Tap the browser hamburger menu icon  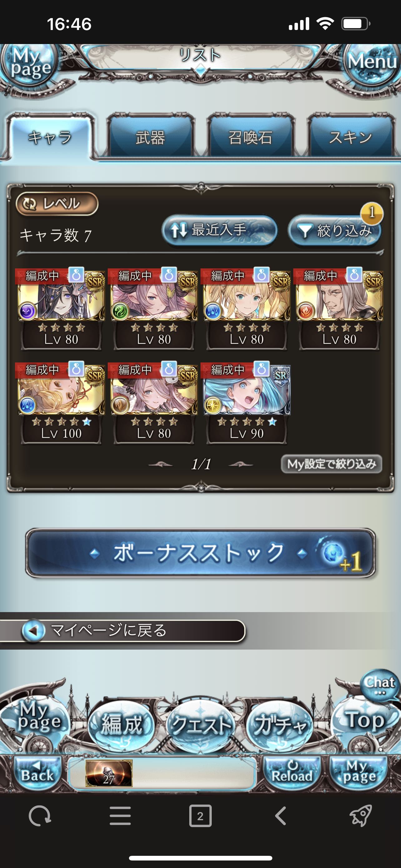(120, 816)
